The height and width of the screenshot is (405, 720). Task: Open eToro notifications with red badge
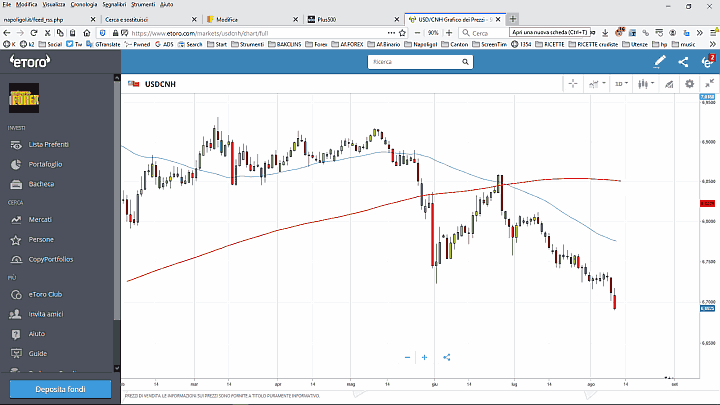tap(707, 62)
